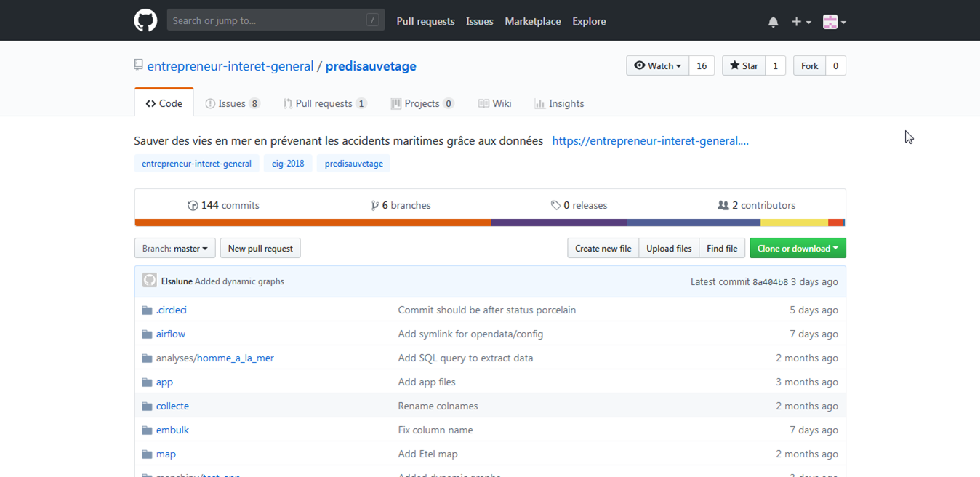Open the map folder

[x=166, y=454]
